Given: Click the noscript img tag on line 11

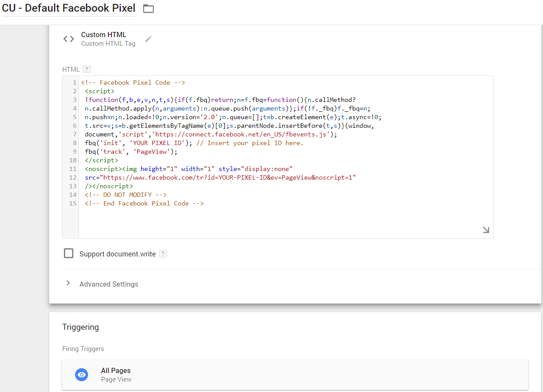Looking at the screenshot, I should 189,169.
